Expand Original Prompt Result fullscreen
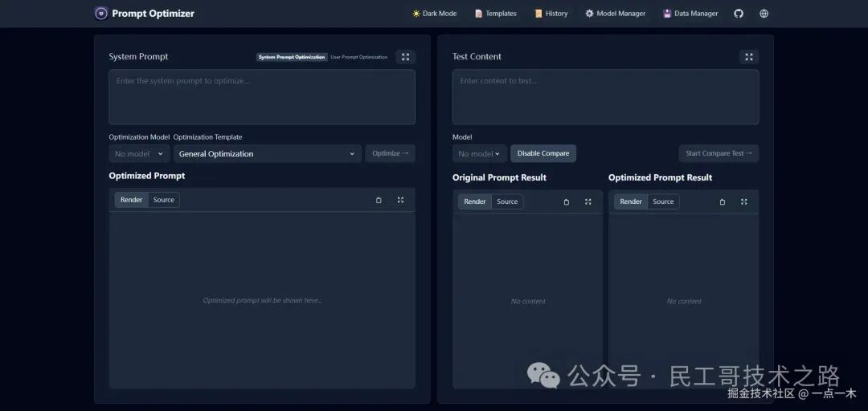The height and width of the screenshot is (411, 868). pos(588,202)
